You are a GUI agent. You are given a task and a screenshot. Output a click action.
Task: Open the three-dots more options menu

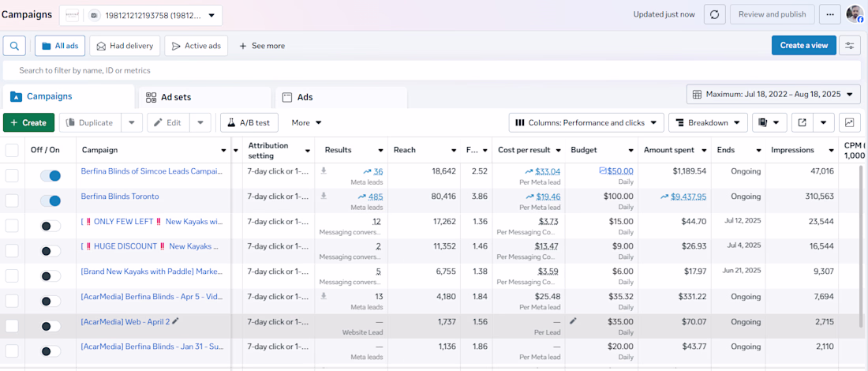[830, 14]
